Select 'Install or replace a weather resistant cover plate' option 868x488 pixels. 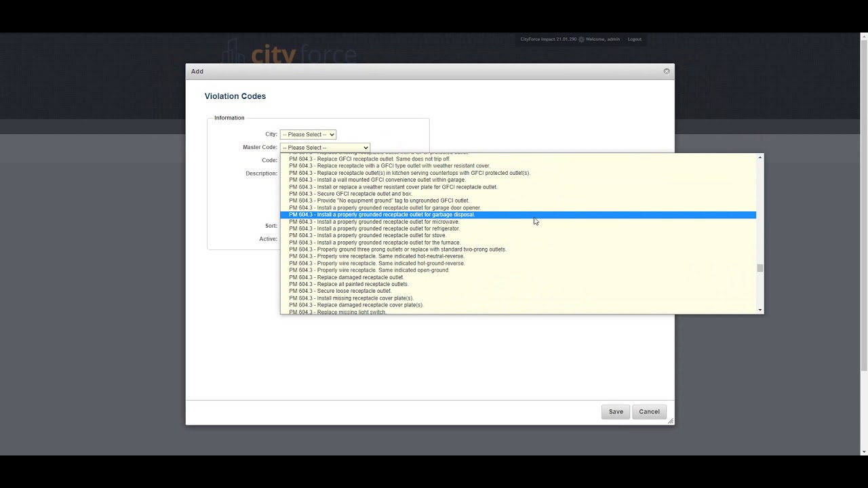[518, 186]
